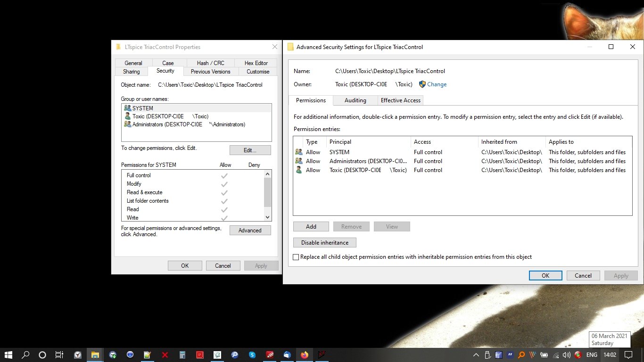Switch to the Auditing tab
Screen dimensions: 644x362
(355, 100)
